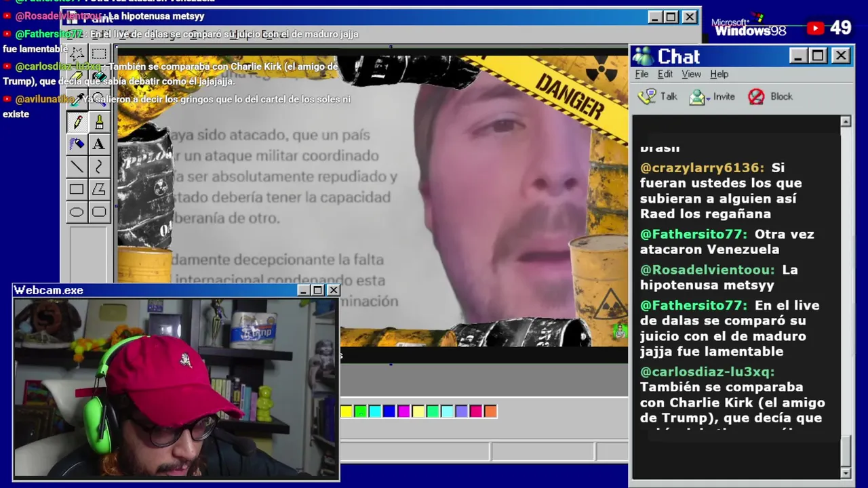
Task: Select the rectangular Select tool in Paint
Action: pyautogui.click(x=99, y=54)
